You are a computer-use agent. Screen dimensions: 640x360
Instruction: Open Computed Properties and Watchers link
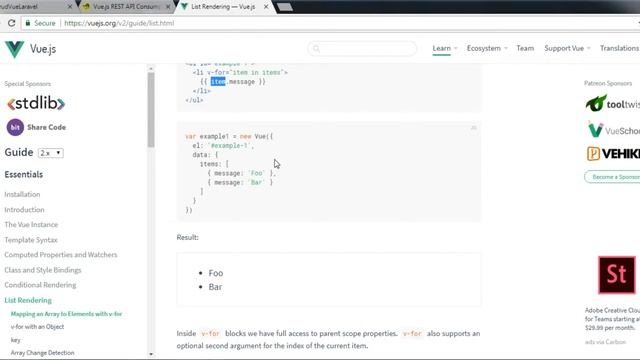[x=61, y=255]
